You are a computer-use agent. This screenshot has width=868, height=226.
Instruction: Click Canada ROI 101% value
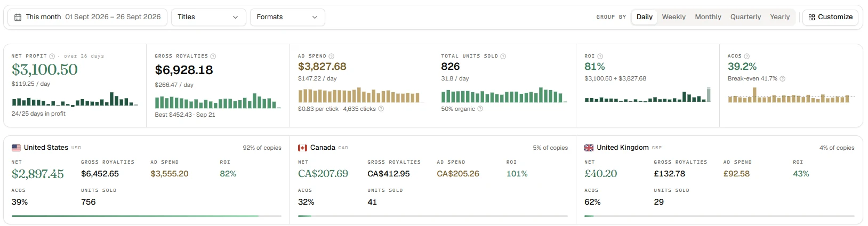(x=517, y=174)
